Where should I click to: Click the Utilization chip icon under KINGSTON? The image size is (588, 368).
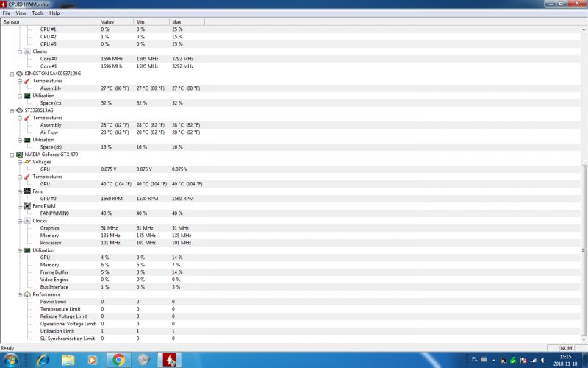[27, 96]
